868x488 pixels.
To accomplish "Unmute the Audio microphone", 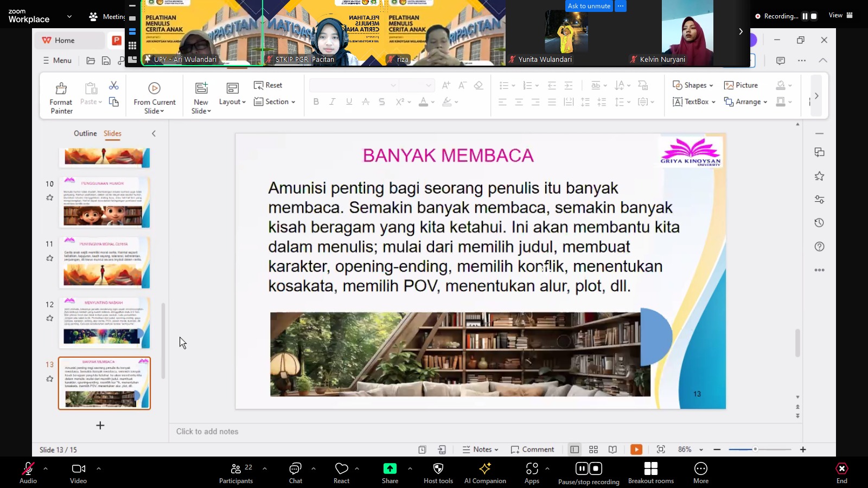I will coord(28,473).
